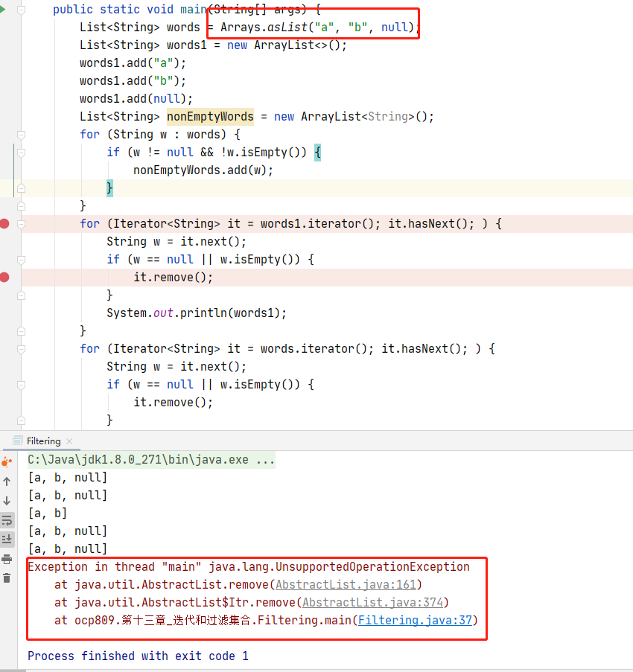Print the console output using the printer icon
This screenshot has height=672, width=633.
pos(7,559)
